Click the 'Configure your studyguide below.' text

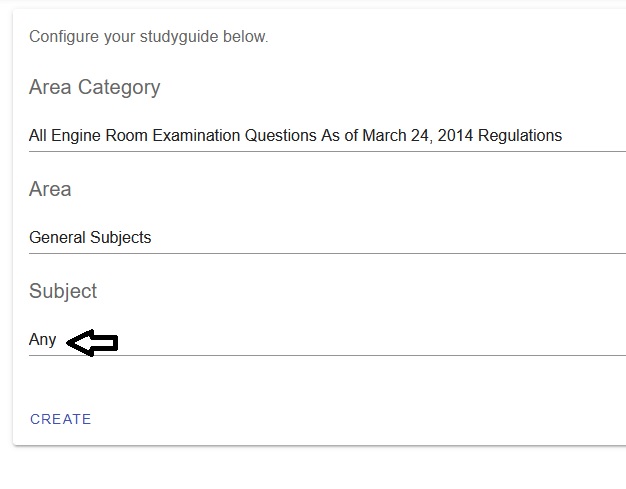tap(149, 37)
